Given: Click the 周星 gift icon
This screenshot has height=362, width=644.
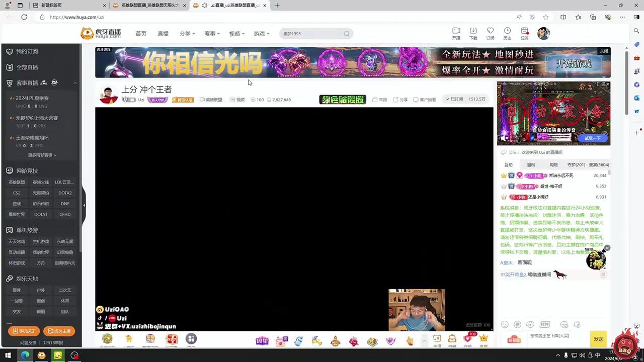Looking at the screenshot, I should point(262,341).
